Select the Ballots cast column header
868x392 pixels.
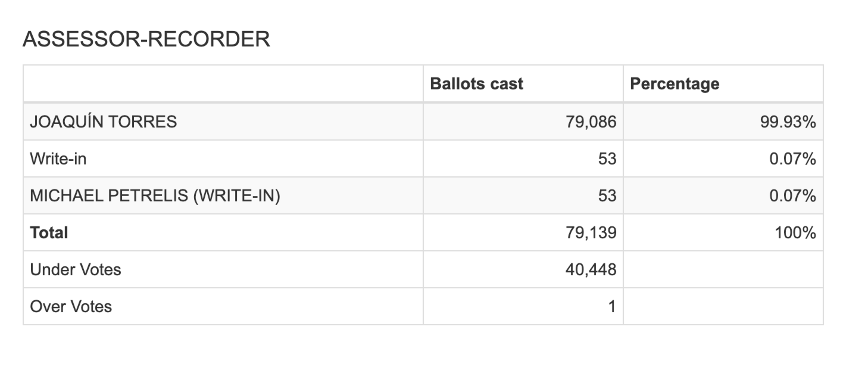pyautogui.click(x=476, y=84)
